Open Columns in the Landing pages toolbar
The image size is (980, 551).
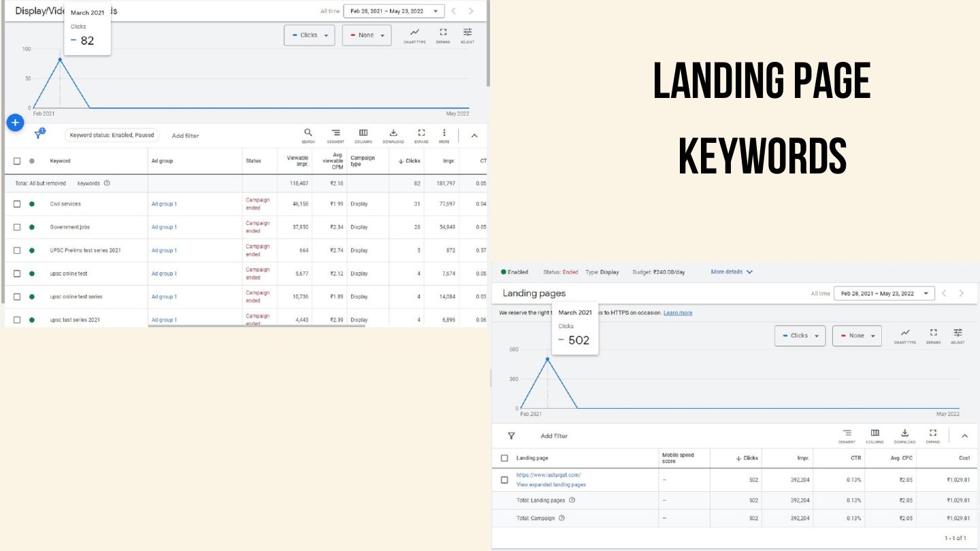875,436
